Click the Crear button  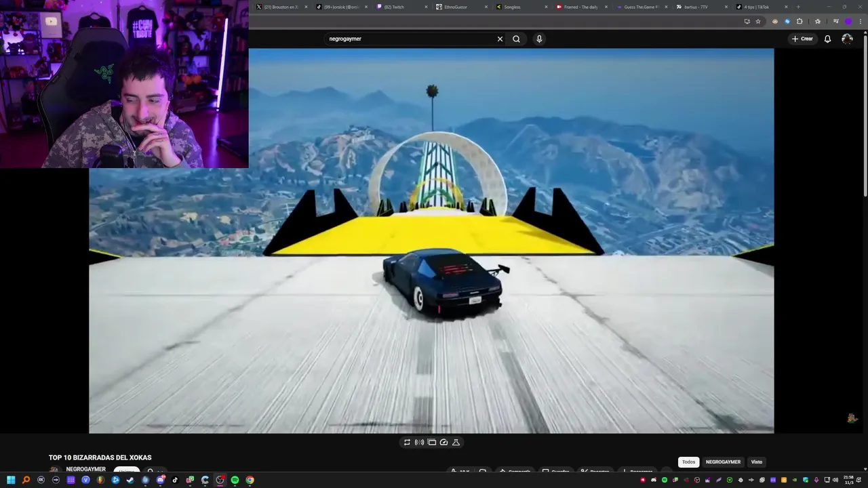(x=802, y=39)
